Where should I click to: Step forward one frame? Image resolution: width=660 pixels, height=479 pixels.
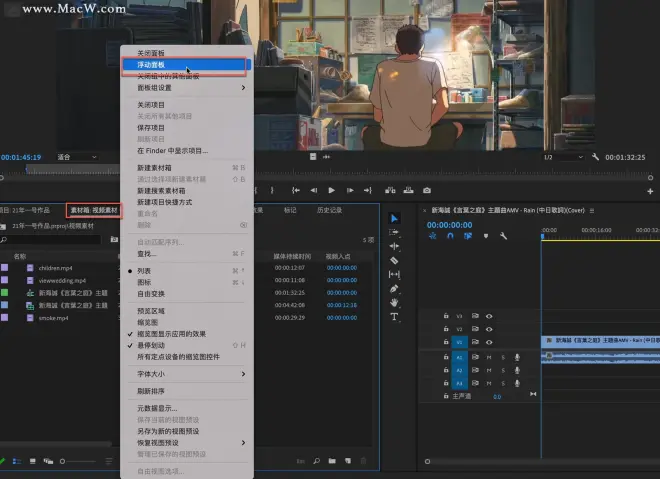click(350, 190)
